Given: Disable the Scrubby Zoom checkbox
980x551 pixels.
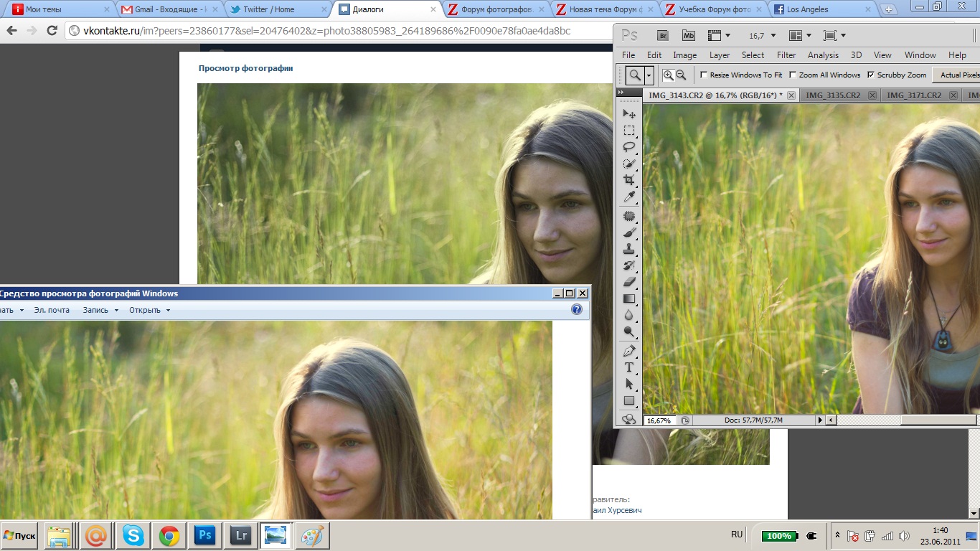Looking at the screenshot, I should point(871,75).
